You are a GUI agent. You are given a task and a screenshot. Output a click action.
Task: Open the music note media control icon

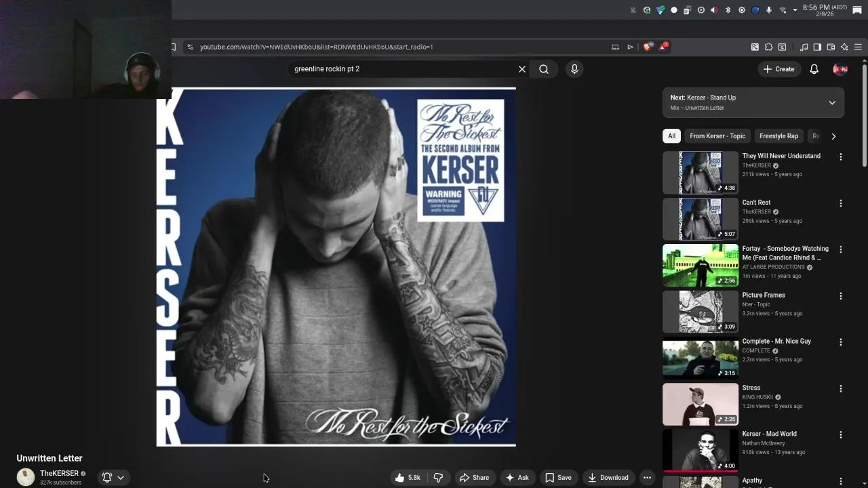(x=804, y=47)
